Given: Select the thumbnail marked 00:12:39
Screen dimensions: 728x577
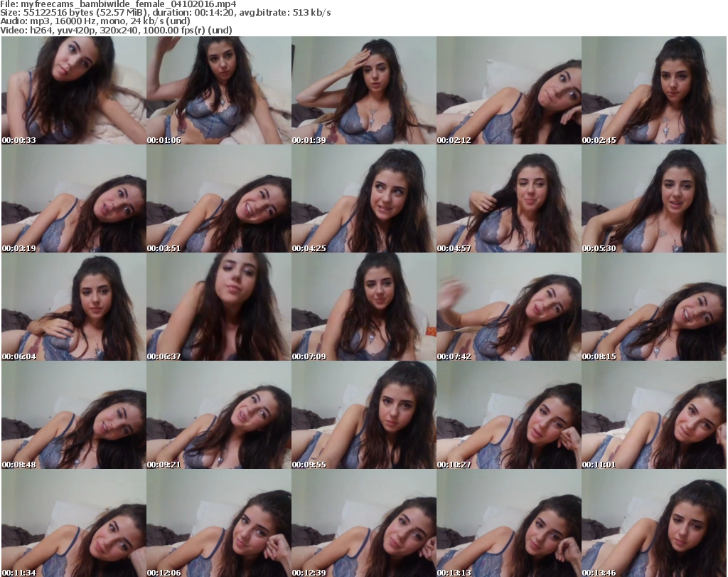Looking at the screenshot, I should pos(363,524).
